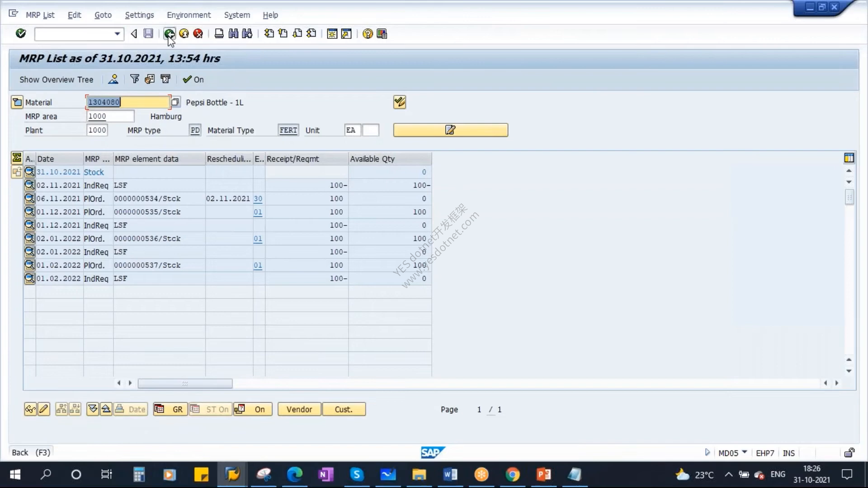This screenshot has height=488, width=868.
Task: Toggle the checkmark On button in header
Action: tap(193, 80)
